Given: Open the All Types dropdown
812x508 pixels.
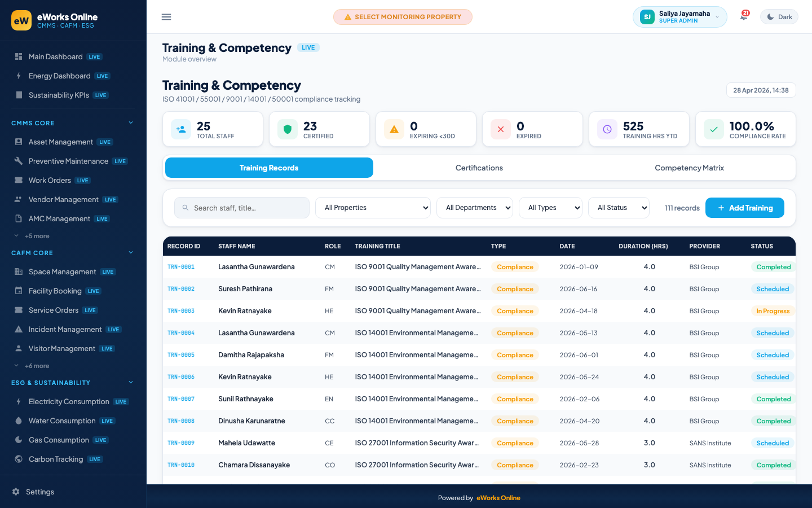Looking at the screenshot, I should coord(550,208).
